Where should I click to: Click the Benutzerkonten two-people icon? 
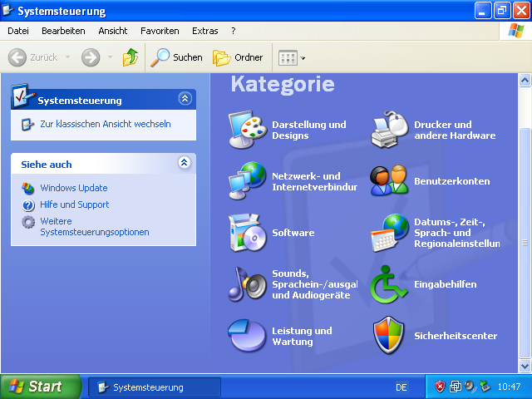pyautogui.click(x=389, y=181)
